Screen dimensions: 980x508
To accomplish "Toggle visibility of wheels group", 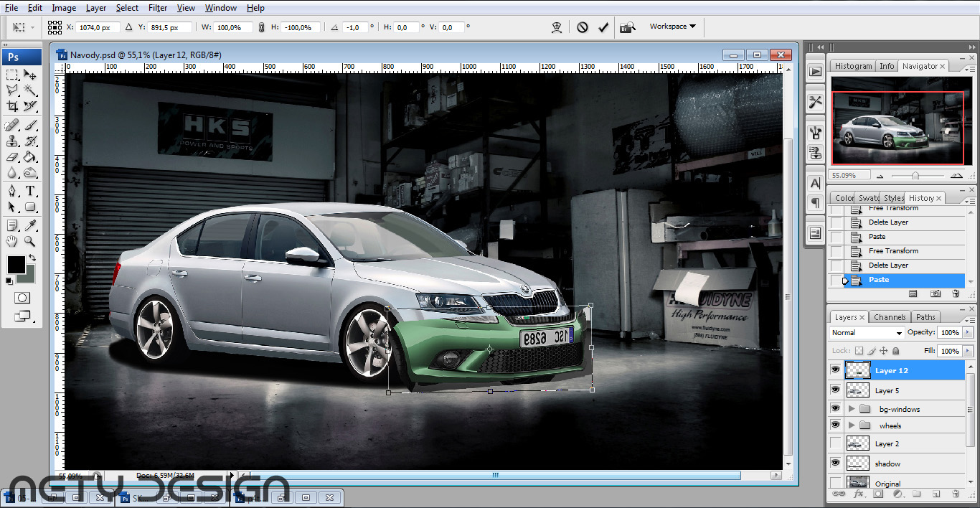I will point(835,425).
